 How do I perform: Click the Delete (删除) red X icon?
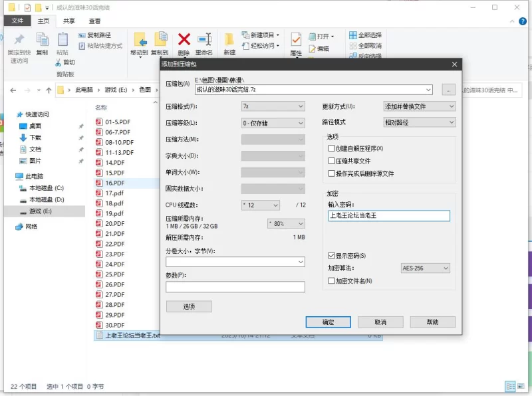pyautogui.click(x=184, y=40)
